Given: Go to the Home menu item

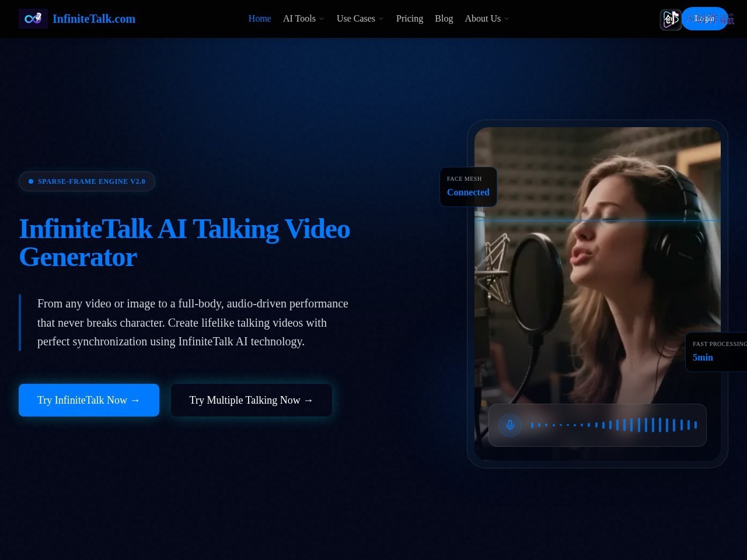Looking at the screenshot, I should (260, 19).
